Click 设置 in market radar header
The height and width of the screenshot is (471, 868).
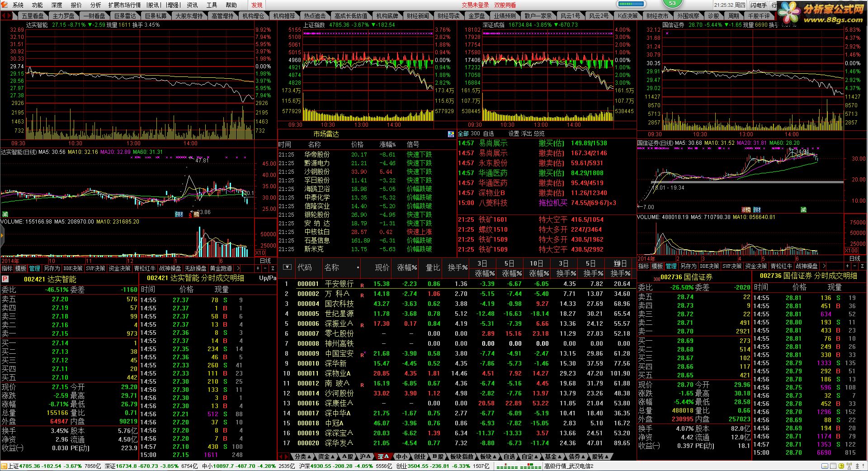[x=514, y=134]
